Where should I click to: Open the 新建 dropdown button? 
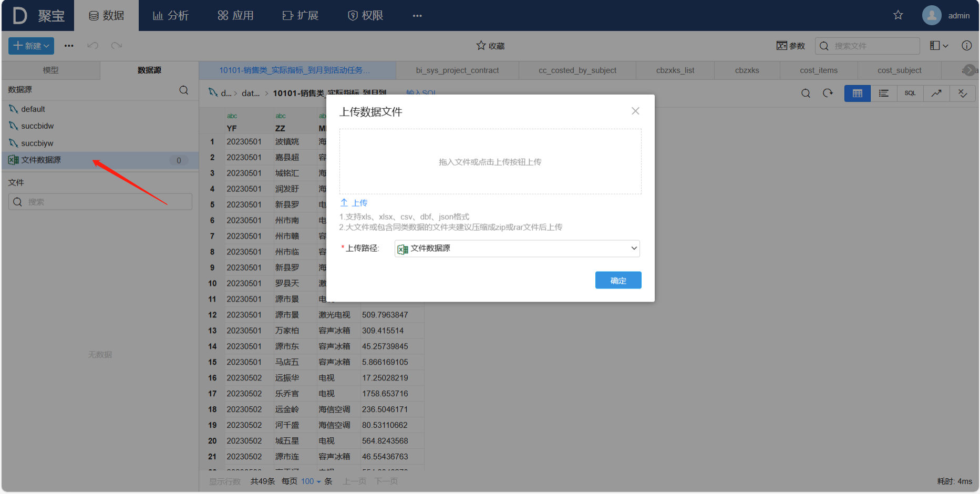pos(31,46)
